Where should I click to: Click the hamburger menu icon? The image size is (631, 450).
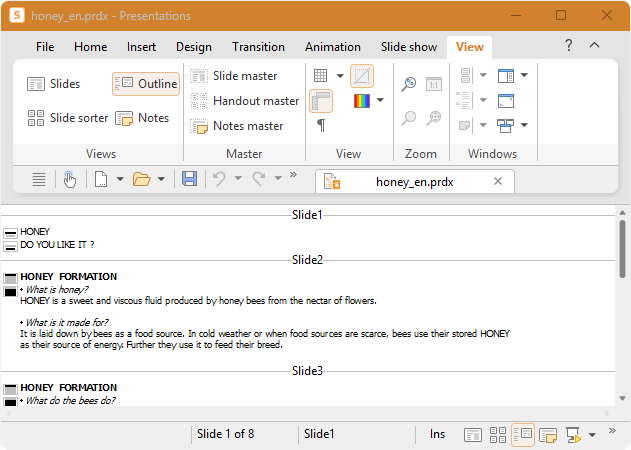point(39,179)
